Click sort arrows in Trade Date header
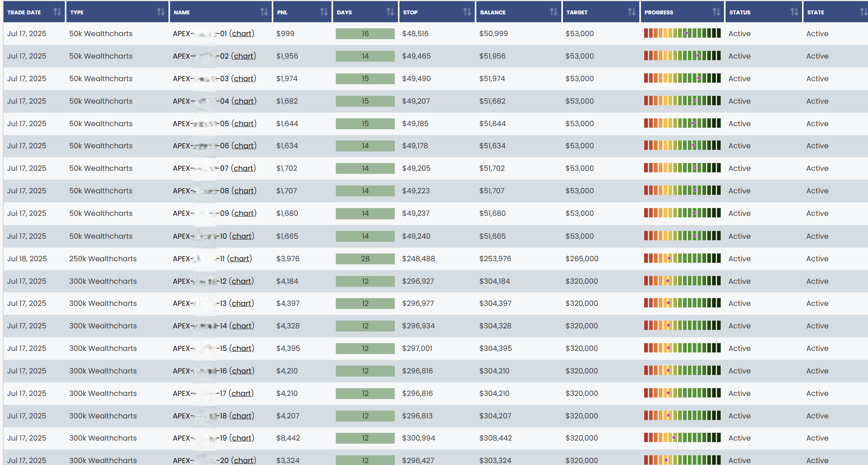This screenshot has height=465, width=868. 57,12
